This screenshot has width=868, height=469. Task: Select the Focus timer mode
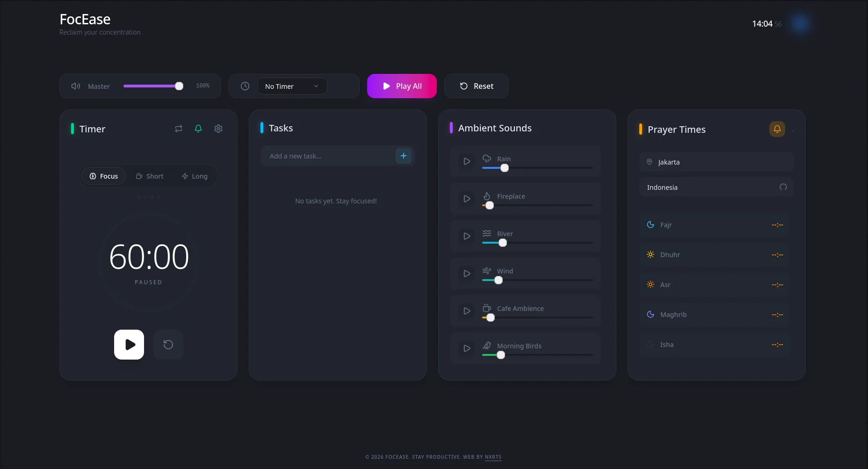(x=103, y=176)
